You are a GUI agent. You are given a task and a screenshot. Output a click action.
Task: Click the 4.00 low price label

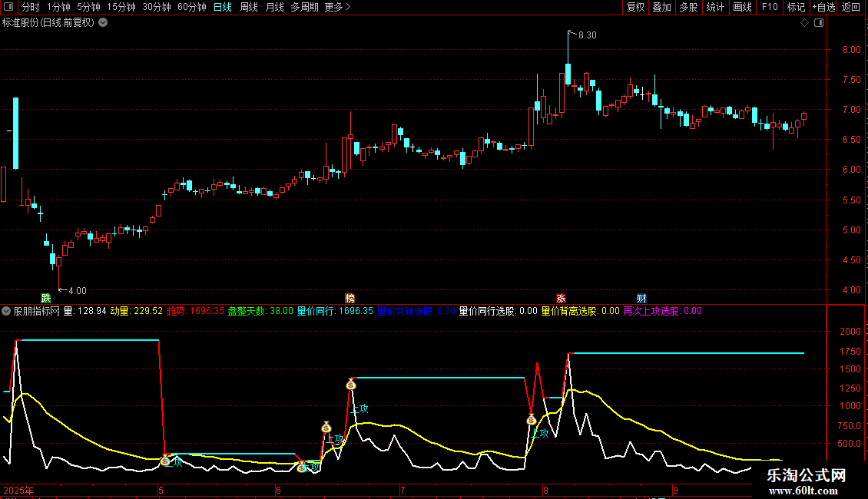click(78, 291)
